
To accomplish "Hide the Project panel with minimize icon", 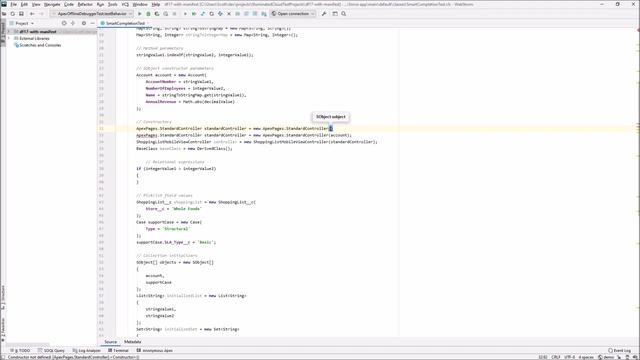I will (92, 23).
